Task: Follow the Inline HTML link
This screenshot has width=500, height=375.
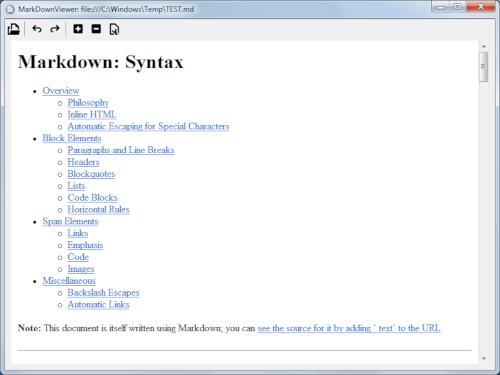Action: [92, 114]
